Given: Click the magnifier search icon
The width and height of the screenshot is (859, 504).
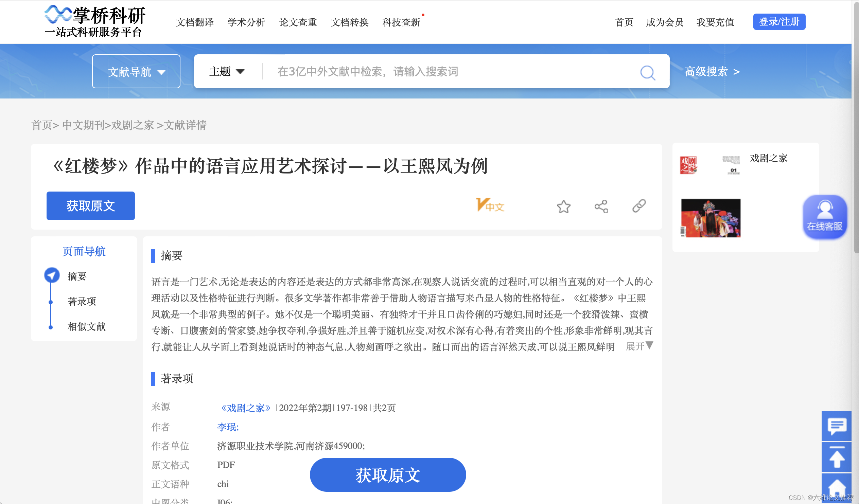Looking at the screenshot, I should point(647,72).
